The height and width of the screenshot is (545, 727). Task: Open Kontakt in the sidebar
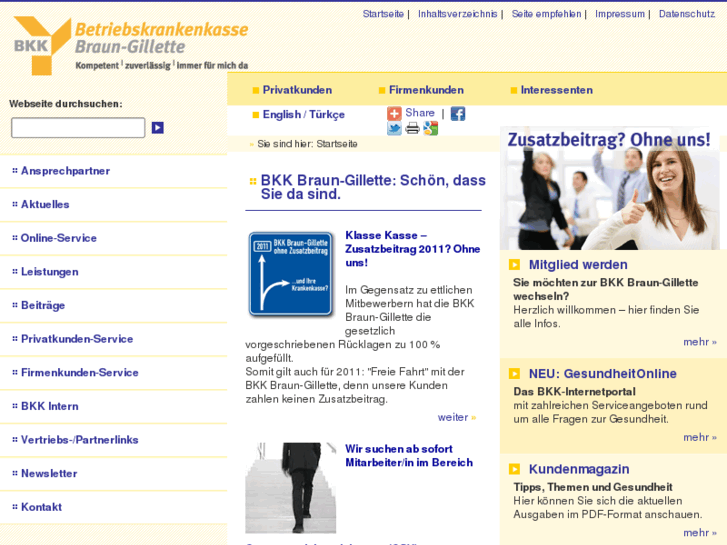(x=41, y=507)
